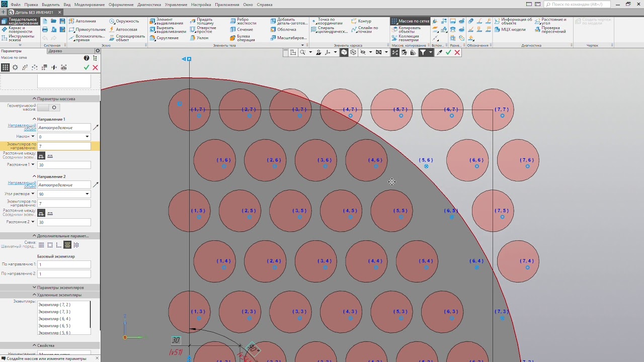Open the Файл menu
The image size is (644, 362).
[x=15, y=5]
